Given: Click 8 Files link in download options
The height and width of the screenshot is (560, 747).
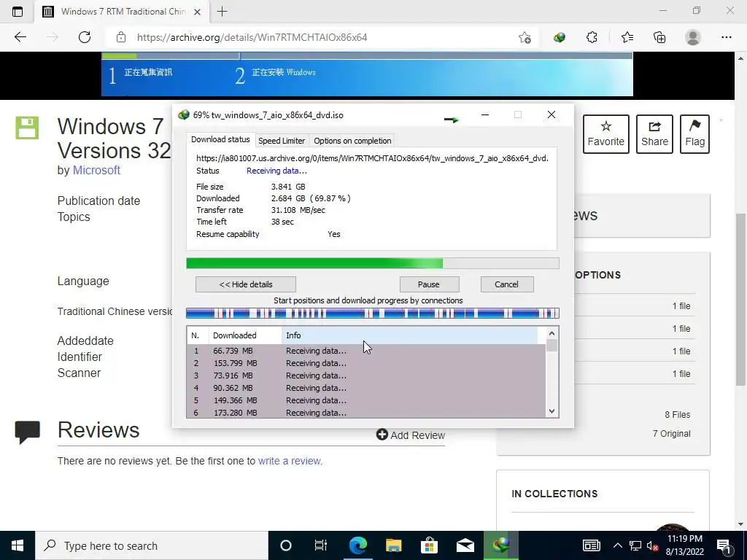Looking at the screenshot, I should (678, 415).
